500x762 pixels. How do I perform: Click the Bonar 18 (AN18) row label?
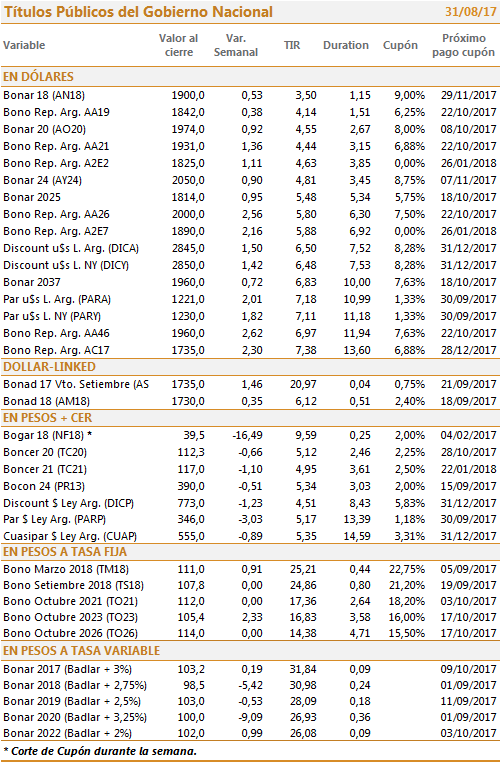pos(44,95)
